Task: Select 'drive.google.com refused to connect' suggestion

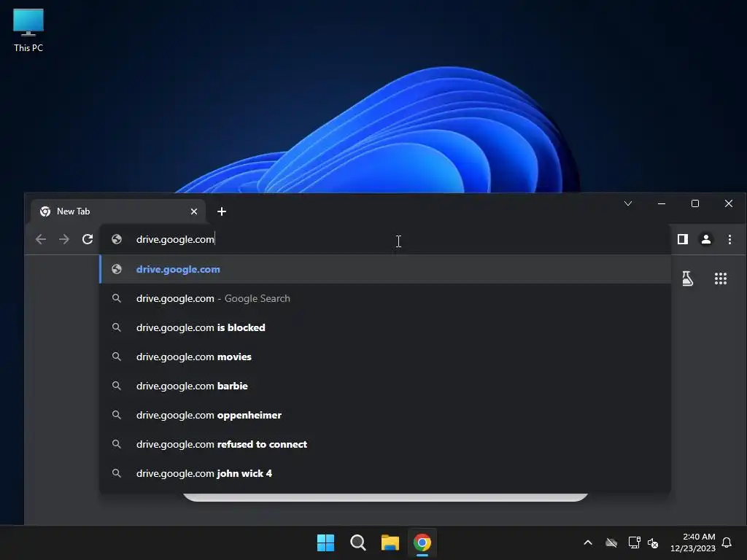Action: click(385, 444)
